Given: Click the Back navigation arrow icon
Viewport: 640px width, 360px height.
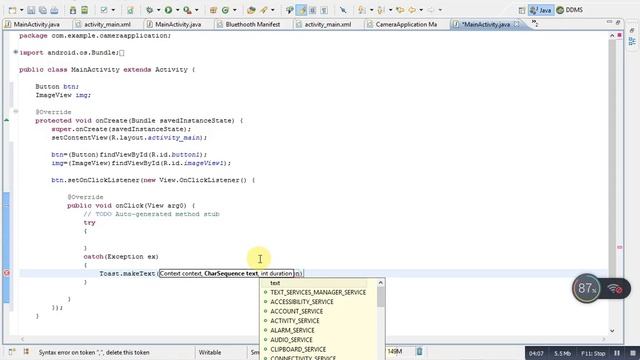Looking at the screenshot, I should (x=412, y=10).
